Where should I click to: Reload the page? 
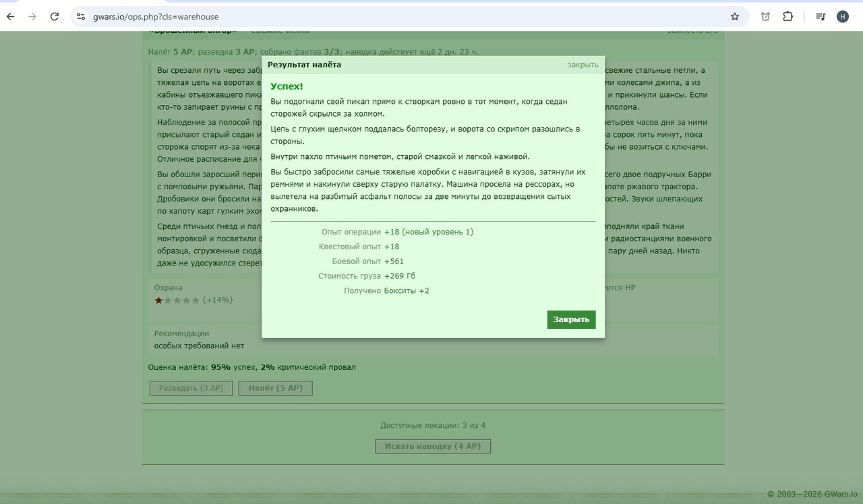point(55,17)
